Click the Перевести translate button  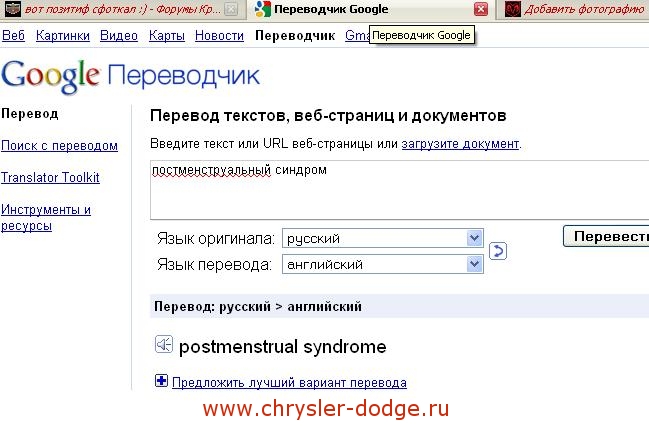[606, 236]
